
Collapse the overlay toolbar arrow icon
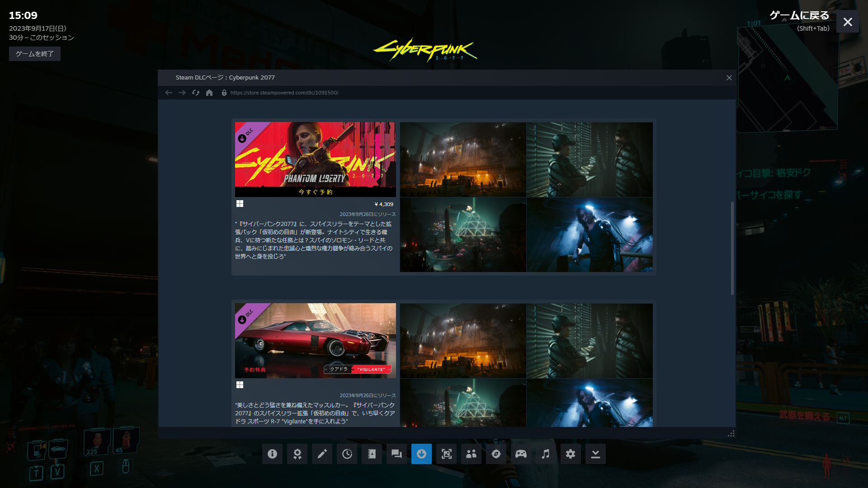coord(595,454)
